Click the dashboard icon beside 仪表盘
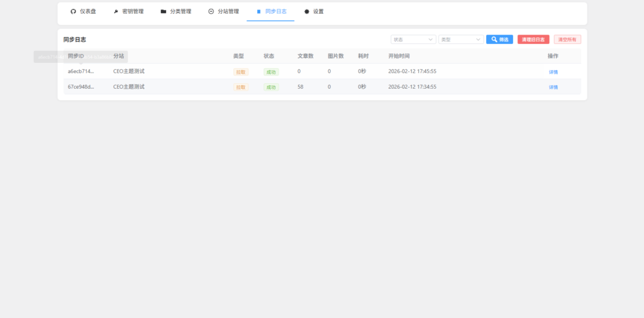Viewport: 644px width, 318px height. [x=73, y=11]
